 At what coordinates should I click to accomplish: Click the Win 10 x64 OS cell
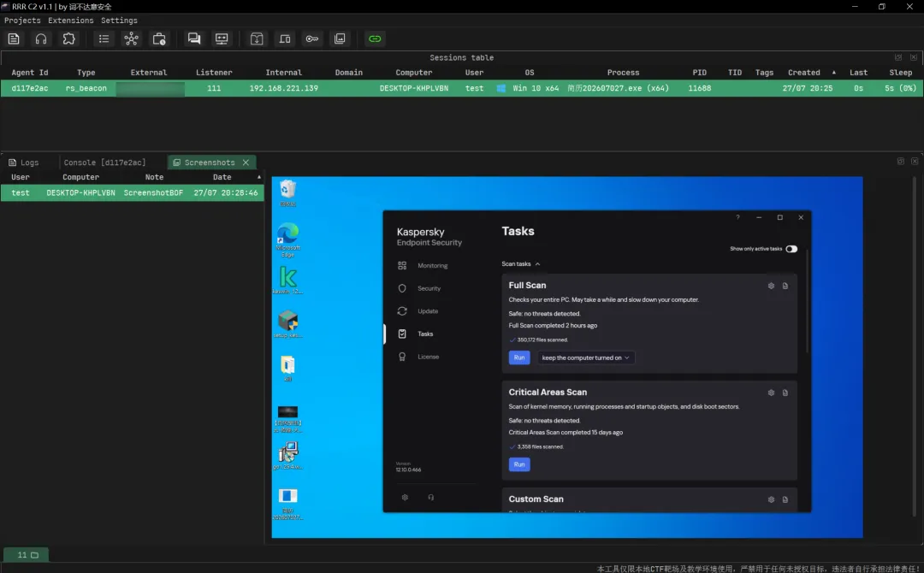(535, 88)
